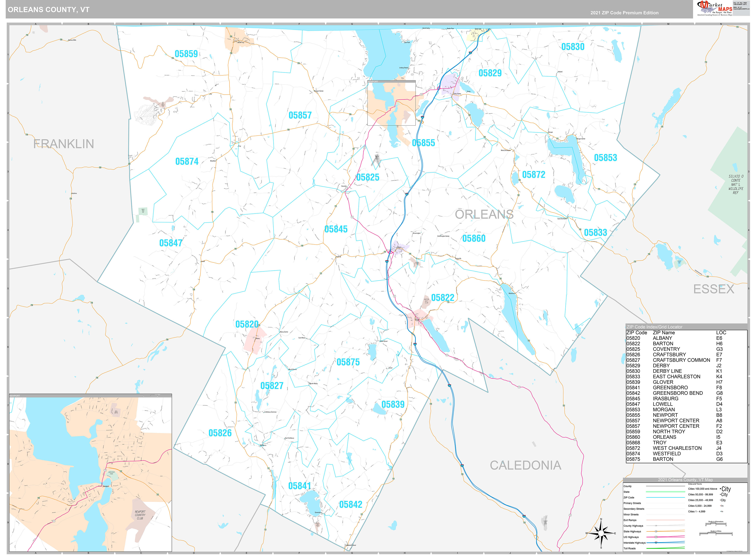The height and width of the screenshot is (555, 756).
Task: Select the 05829 ZIP label on the map
Action: tap(490, 73)
